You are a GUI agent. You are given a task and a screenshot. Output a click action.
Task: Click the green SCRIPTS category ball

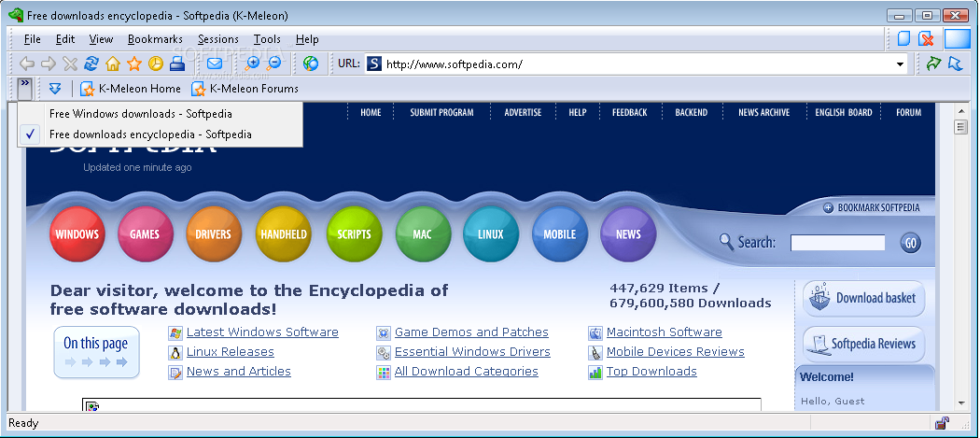pos(355,234)
